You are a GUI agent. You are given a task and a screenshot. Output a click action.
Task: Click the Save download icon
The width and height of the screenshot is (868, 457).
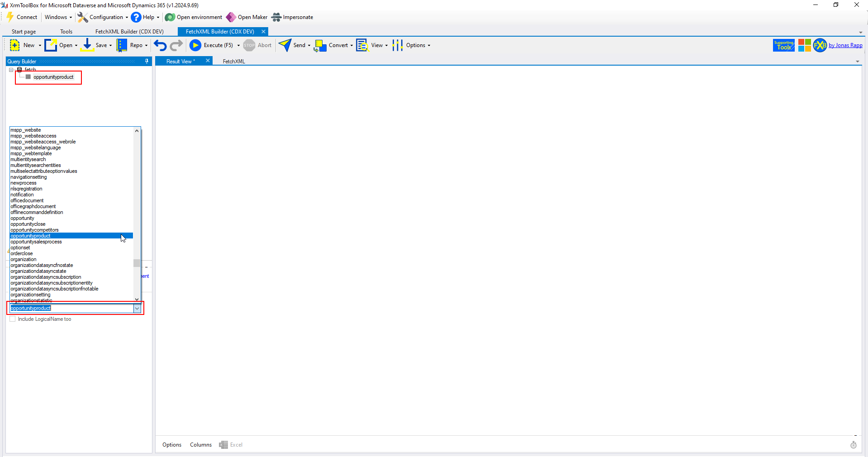tap(87, 45)
